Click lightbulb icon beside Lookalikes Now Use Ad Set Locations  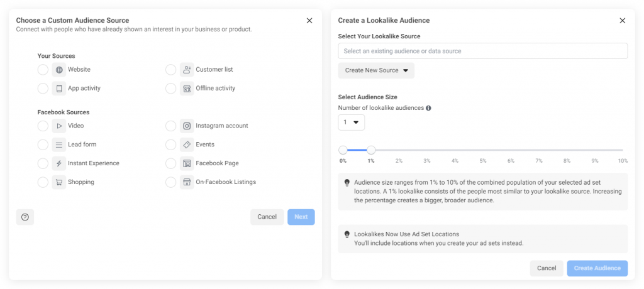tap(347, 235)
